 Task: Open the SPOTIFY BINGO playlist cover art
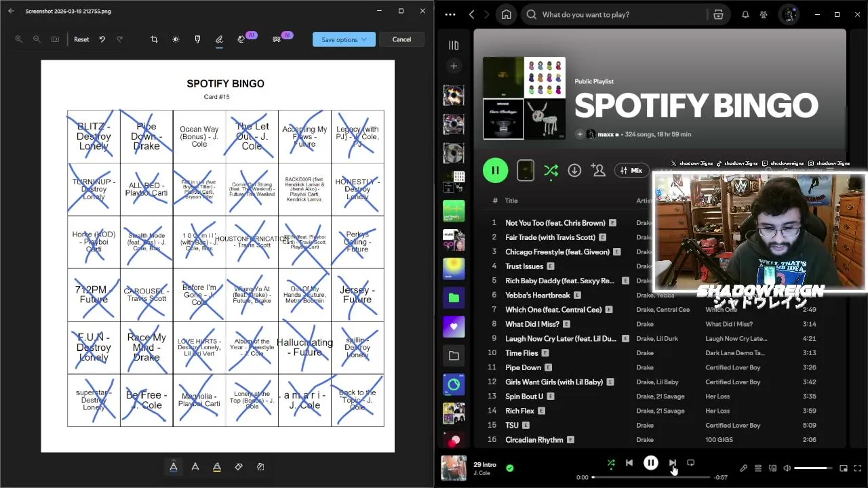[x=524, y=98]
